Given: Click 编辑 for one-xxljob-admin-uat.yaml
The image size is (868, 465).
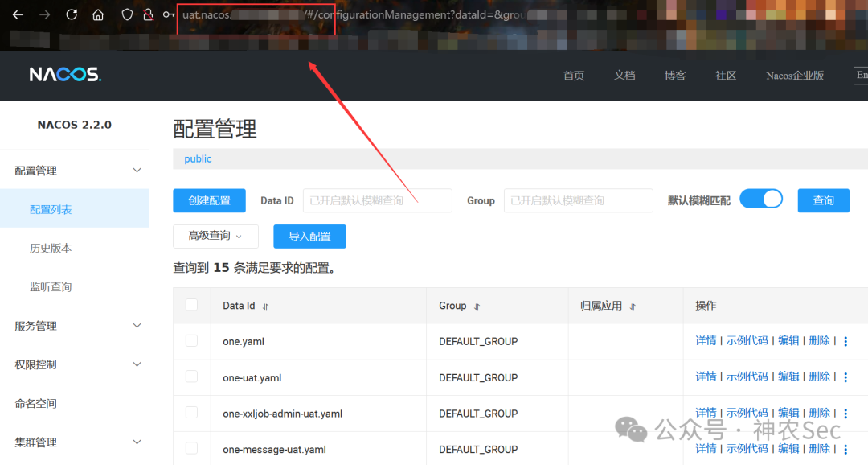Looking at the screenshot, I should 788,413.
